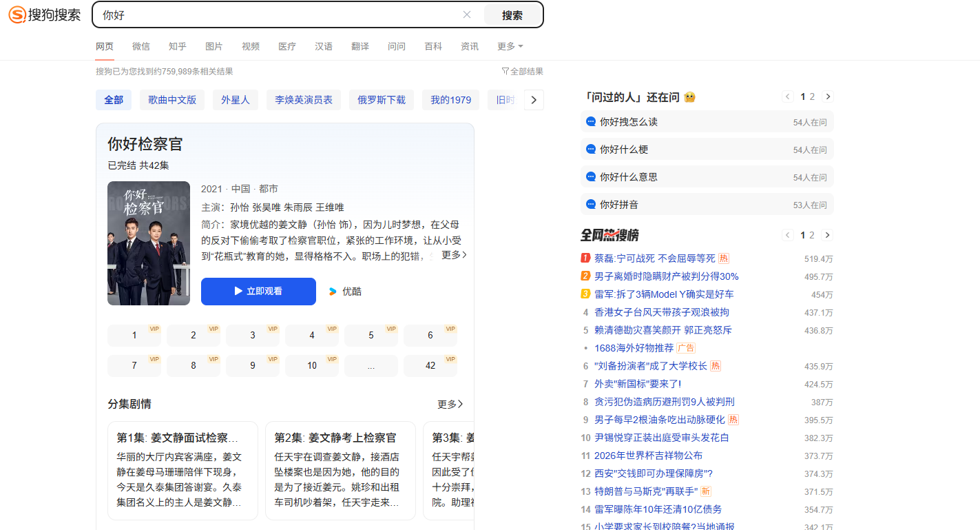Switch to the 知乎 tab

(177, 46)
